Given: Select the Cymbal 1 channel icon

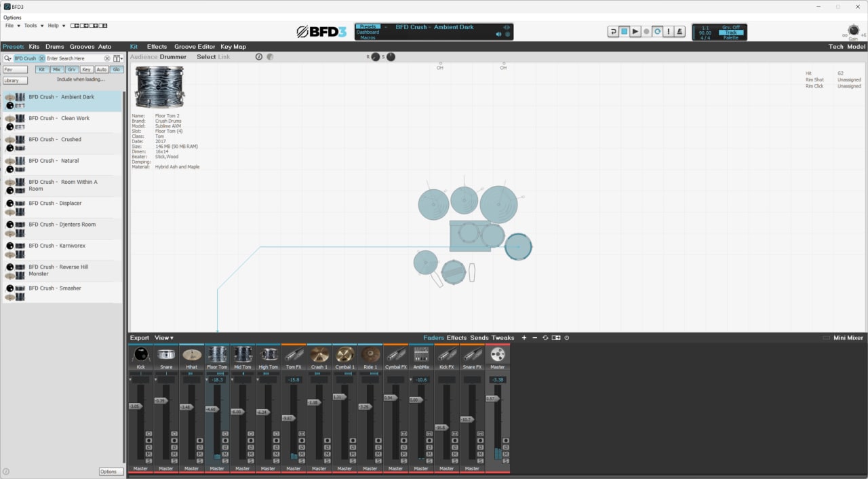Looking at the screenshot, I should [x=344, y=354].
